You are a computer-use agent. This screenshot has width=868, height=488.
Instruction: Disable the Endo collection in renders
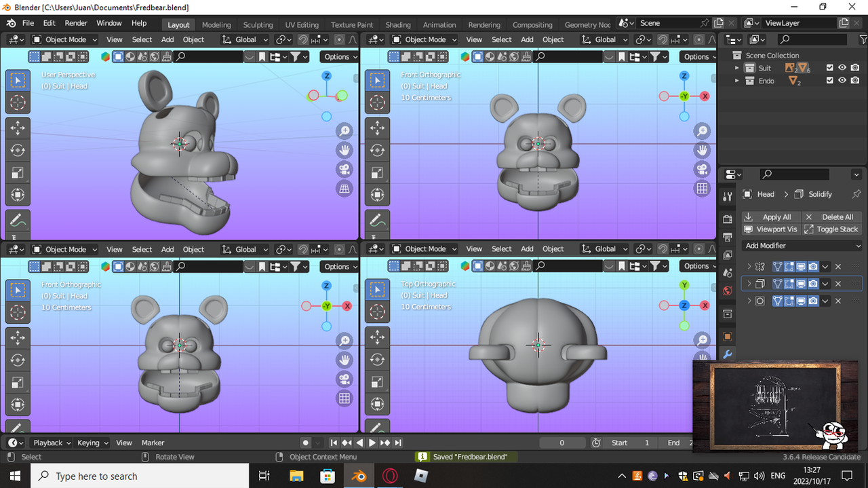coord(854,81)
